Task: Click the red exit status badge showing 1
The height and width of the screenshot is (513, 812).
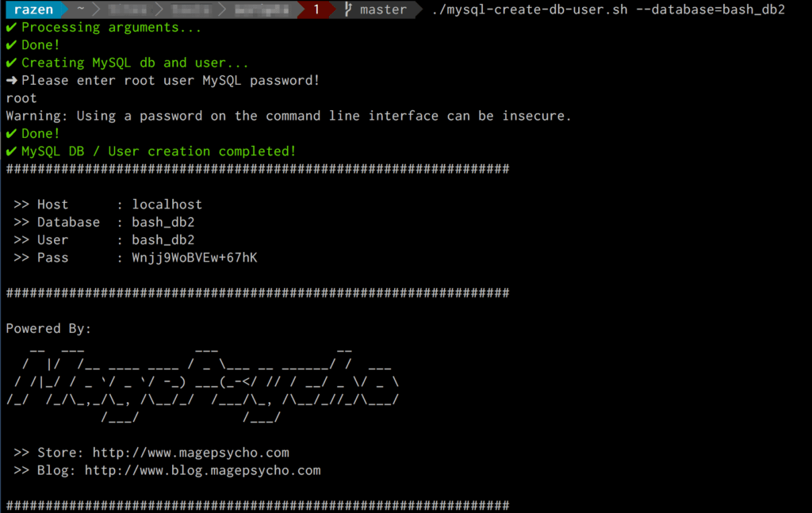Action: [316, 10]
